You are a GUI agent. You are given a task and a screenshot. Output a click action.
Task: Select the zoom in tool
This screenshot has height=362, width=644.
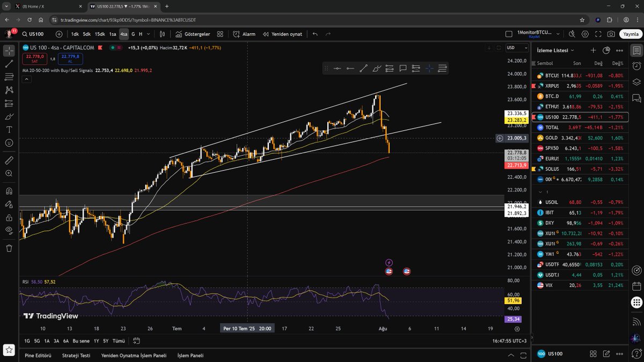point(9,173)
